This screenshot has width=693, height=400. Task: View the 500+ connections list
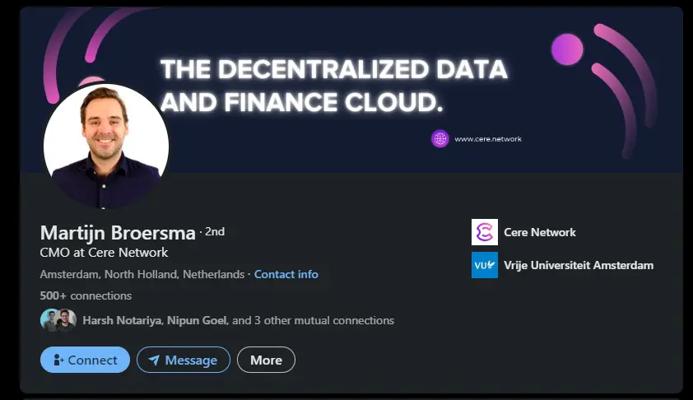[86, 296]
